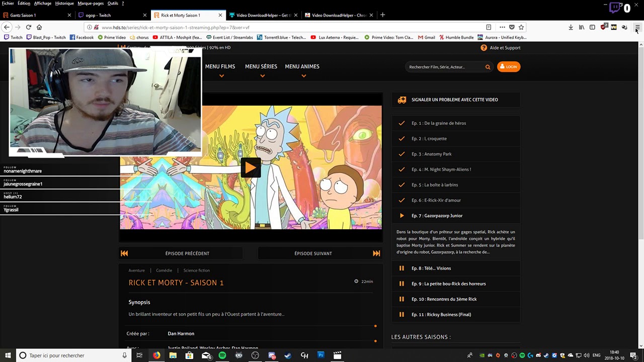The width and height of the screenshot is (644, 362).
Task: Play the Rick et Morty video
Action: pos(251,167)
